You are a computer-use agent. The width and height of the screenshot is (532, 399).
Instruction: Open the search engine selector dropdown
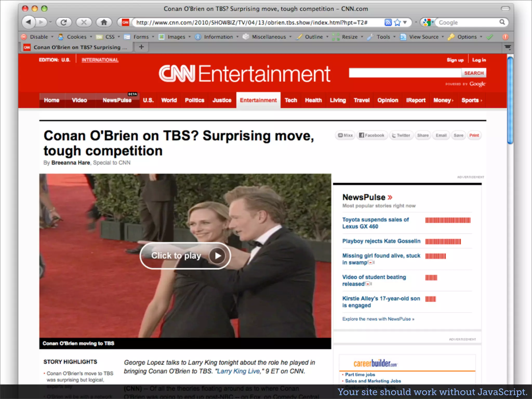tap(428, 22)
